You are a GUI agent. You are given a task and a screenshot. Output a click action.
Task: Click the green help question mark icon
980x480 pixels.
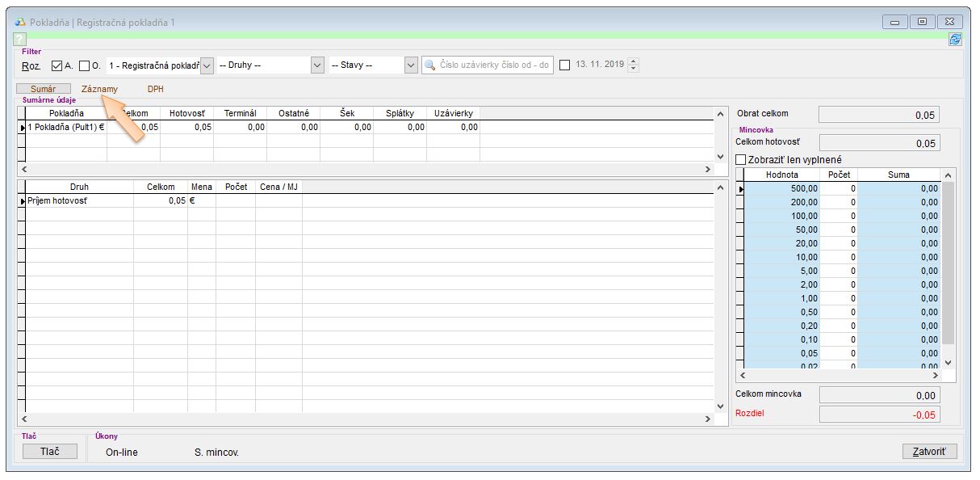(20, 39)
